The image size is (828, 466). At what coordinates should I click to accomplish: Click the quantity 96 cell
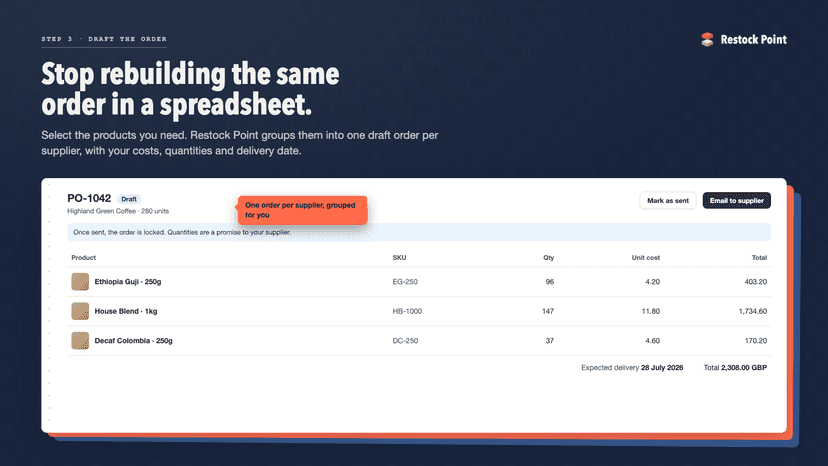tap(550, 282)
